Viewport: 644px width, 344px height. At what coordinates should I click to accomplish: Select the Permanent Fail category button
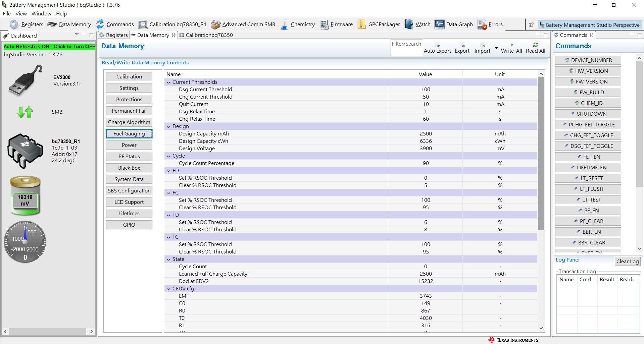click(129, 111)
